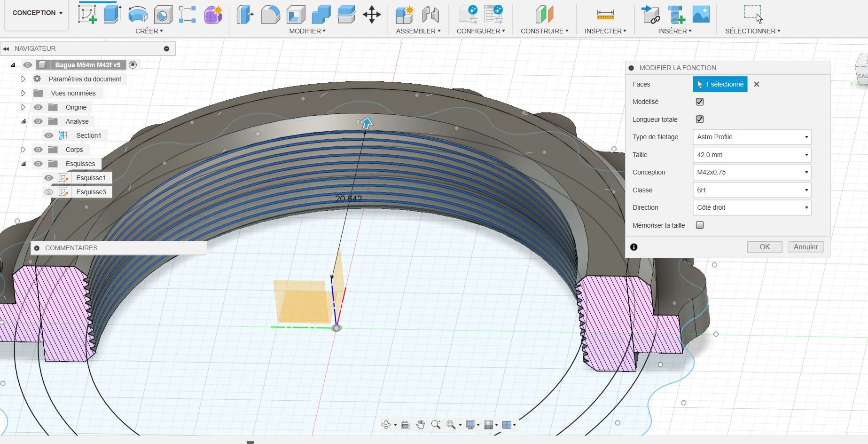Screen dimensions: 868x444
Task: Click the Fillet tool in Modifier
Action: [270, 15]
